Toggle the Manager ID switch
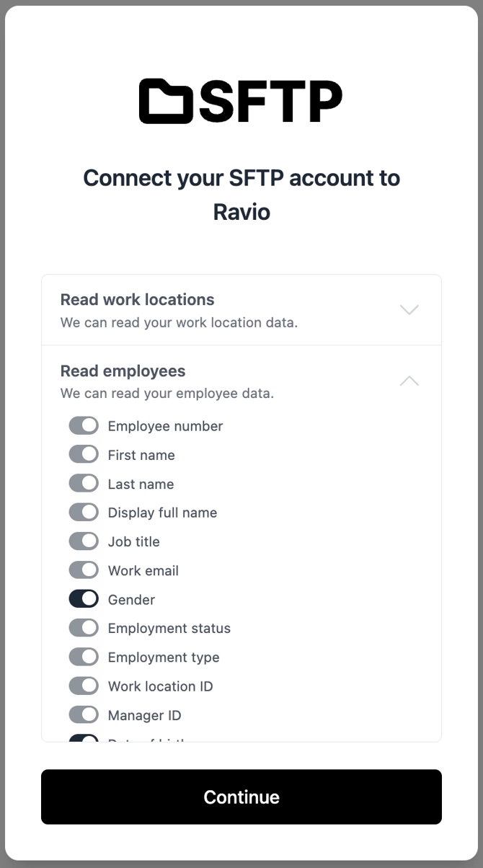This screenshot has height=868, width=483. [x=84, y=715]
